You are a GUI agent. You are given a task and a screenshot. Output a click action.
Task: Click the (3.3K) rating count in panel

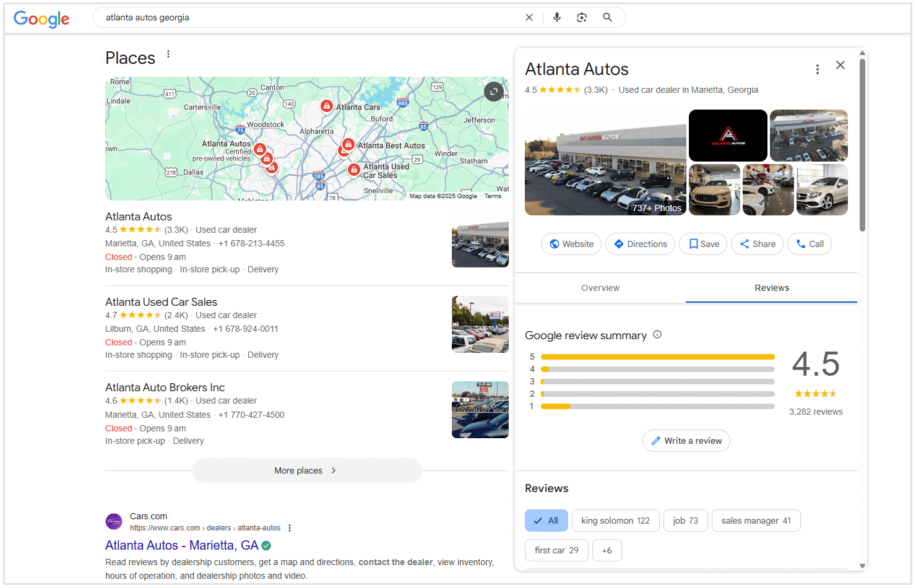pyautogui.click(x=596, y=90)
